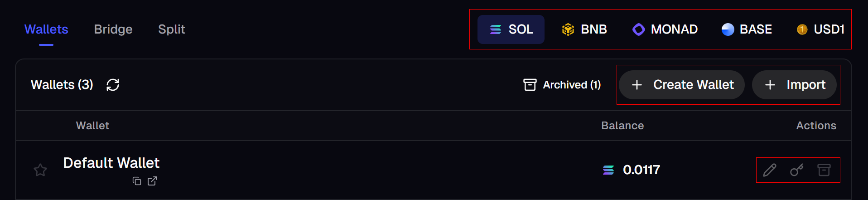Copy the Default Wallet address
The height and width of the screenshot is (200, 868).
point(137,181)
